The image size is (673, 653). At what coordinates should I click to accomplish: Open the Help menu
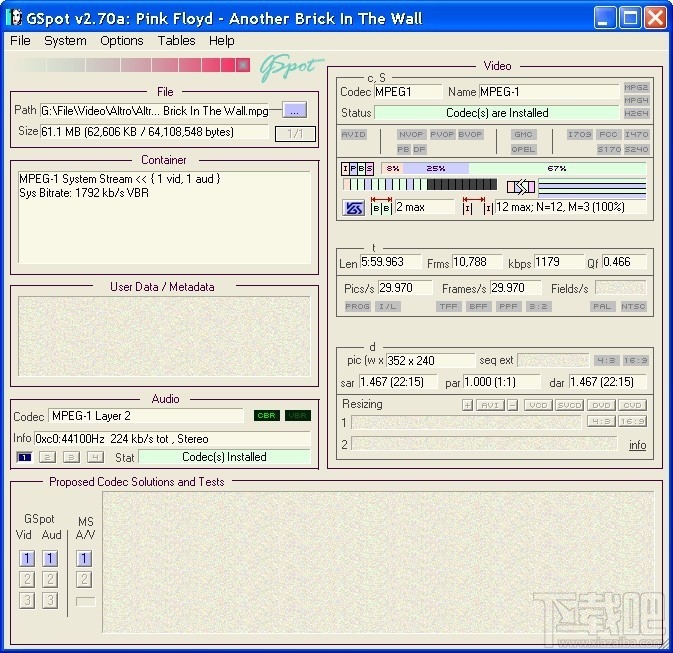[221, 41]
